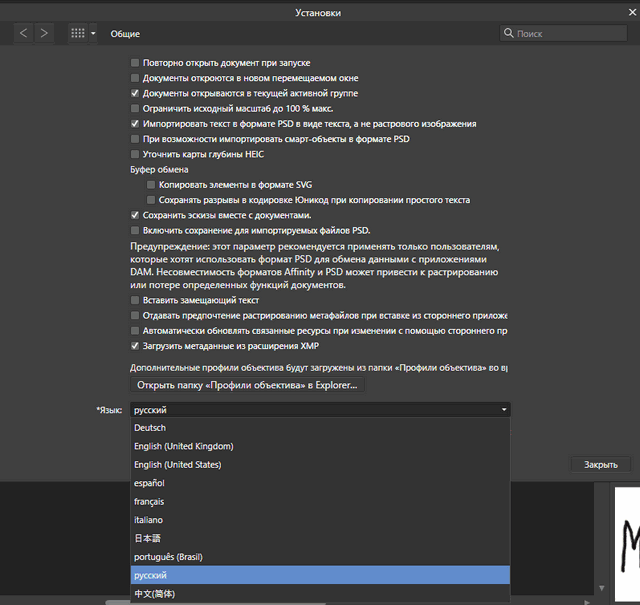Open the grid view of all settings categories

coord(77,33)
